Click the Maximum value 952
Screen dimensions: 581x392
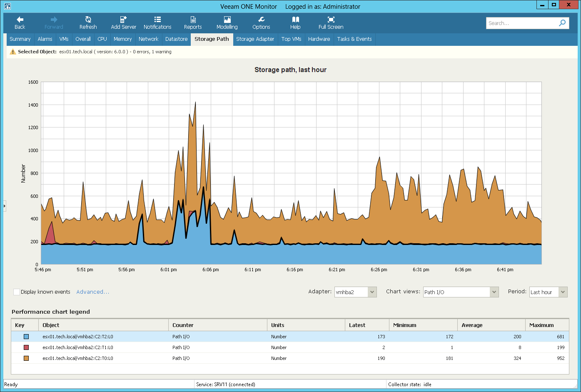click(561, 358)
